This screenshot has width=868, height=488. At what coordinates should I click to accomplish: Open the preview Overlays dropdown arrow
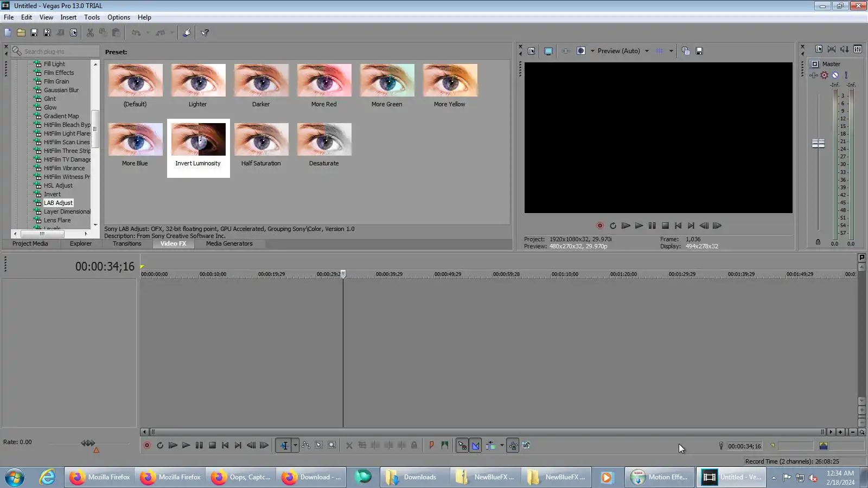[x=671, y=51]
